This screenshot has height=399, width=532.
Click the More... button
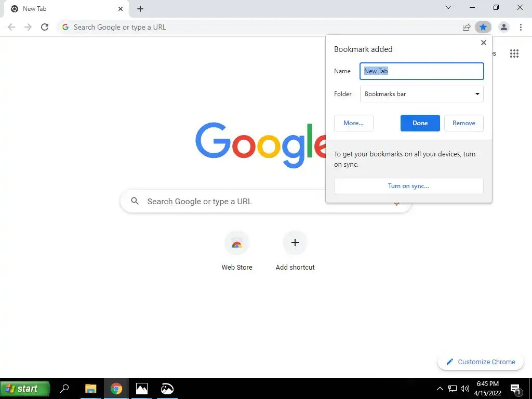point(353,123)
